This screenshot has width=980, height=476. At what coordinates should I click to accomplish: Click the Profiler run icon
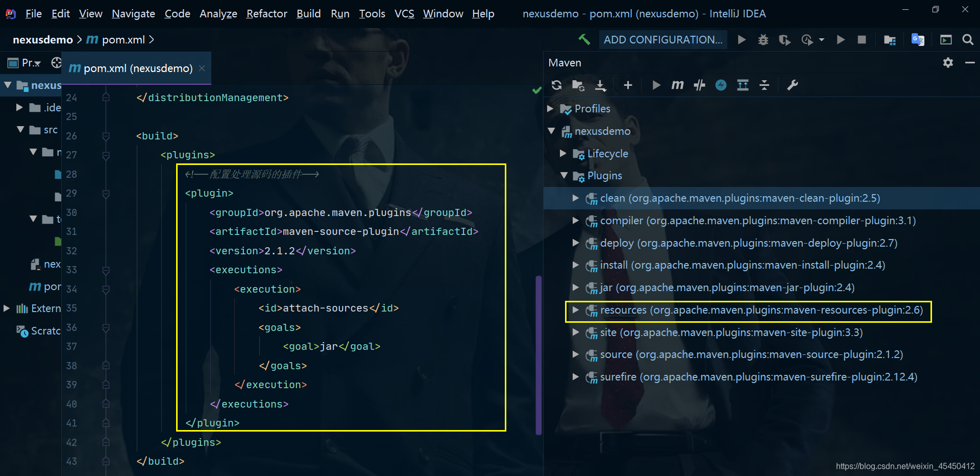[807, 39]
